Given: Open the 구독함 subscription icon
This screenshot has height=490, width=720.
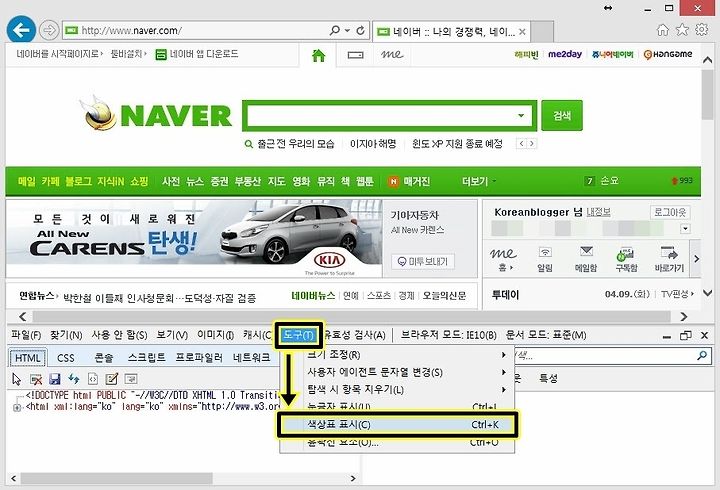Looking at the screenshot, I should (626, 259).
